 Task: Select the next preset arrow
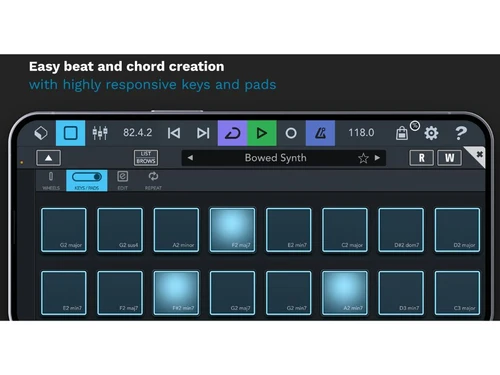[x=377, y=158]
